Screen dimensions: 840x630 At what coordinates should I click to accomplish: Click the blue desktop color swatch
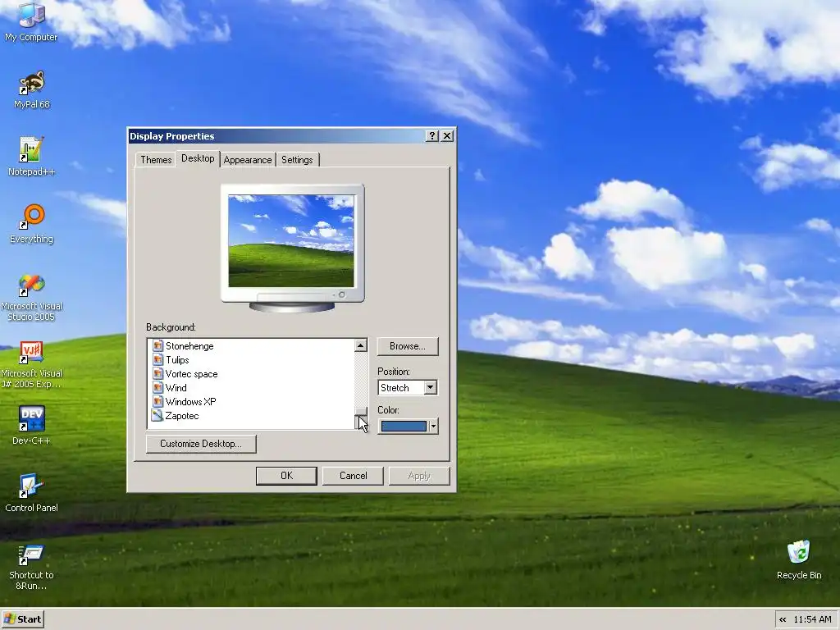(x=404, y=427)
